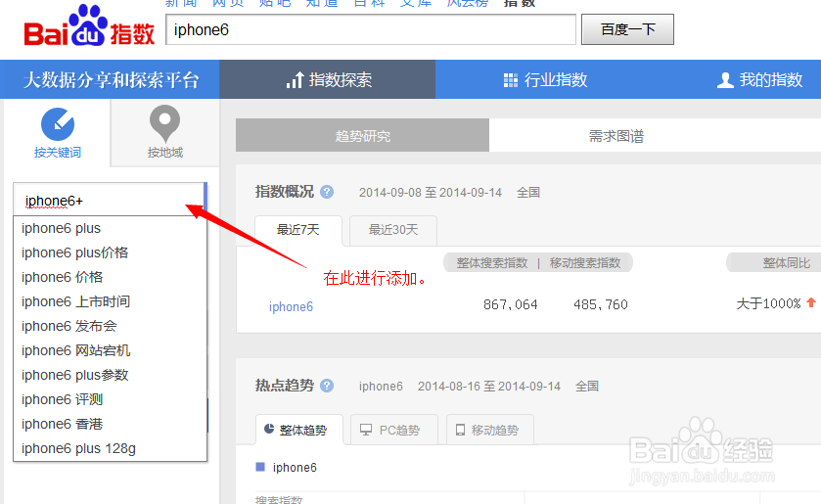Click the red up arrow after 大于1000%
Screen dimensions: 821x504
[811, 302]
